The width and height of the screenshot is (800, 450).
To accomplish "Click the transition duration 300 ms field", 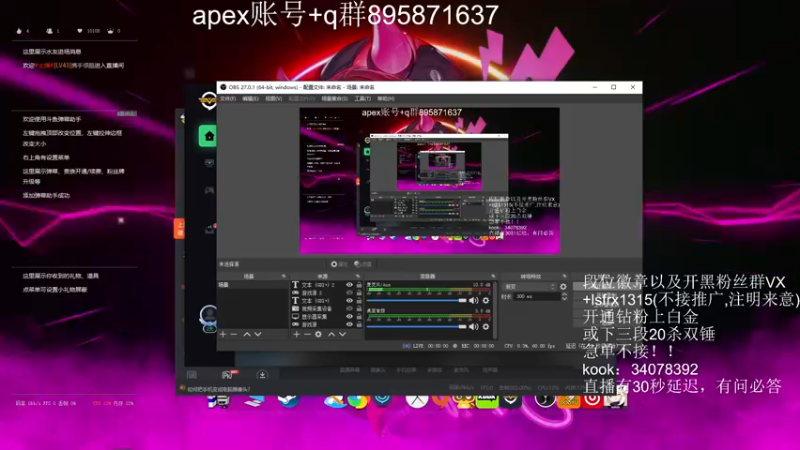I will click(538, 296).
